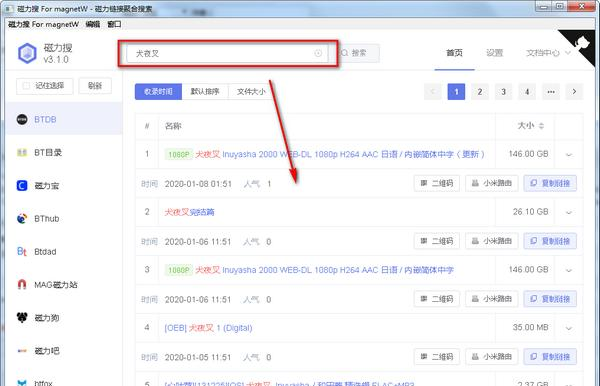
Task: Switch to the 设置 tab
Action: [x=494, y=53]
